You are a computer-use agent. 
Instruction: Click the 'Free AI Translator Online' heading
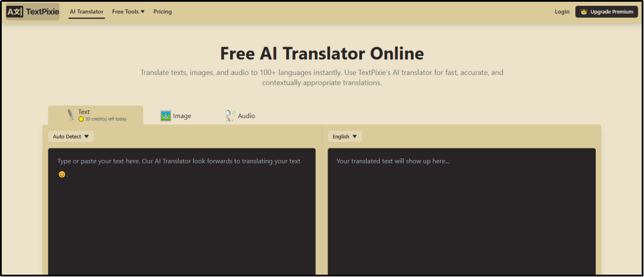click(x=322, y=54)
